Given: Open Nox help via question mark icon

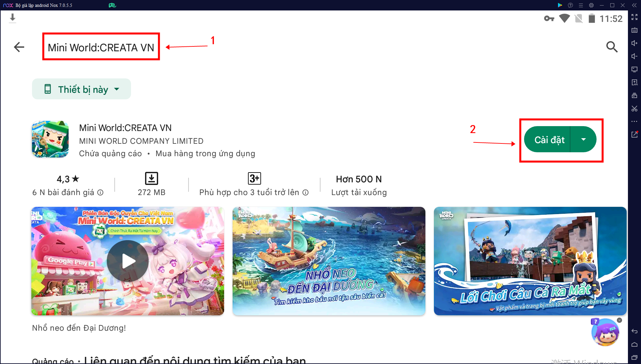Looking at the screenshot, I should pyautogui.click(x=570, y=5).
